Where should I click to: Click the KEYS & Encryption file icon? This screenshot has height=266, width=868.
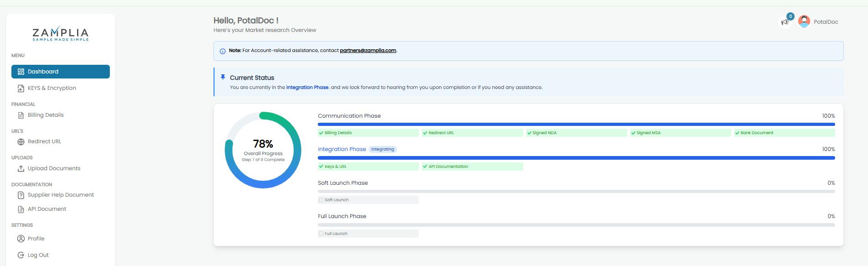(x=21, y=89)
